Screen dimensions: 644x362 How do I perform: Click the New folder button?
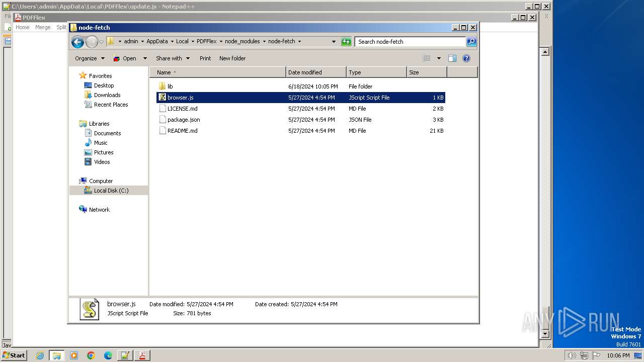[232, 58]
